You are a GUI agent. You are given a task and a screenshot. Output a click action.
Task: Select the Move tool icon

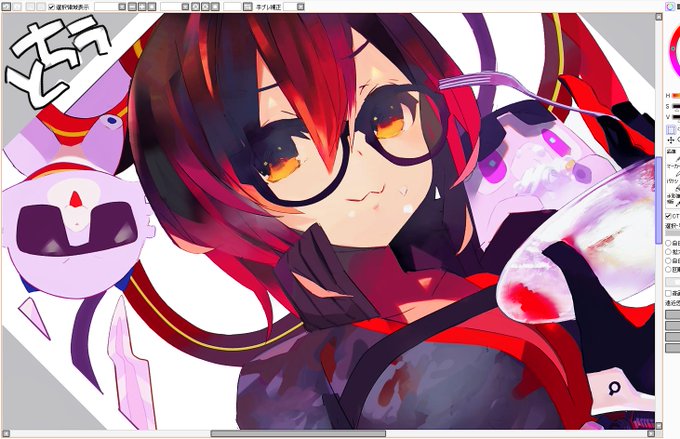(x=671, y=140)
